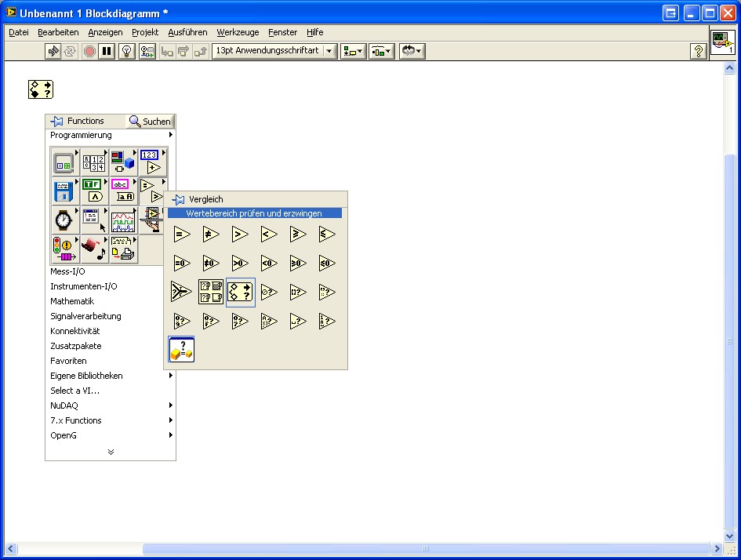Screen dimensions: 741x560
Task: Expand the Programmierung category arrow
Action: tap(171, 135)
